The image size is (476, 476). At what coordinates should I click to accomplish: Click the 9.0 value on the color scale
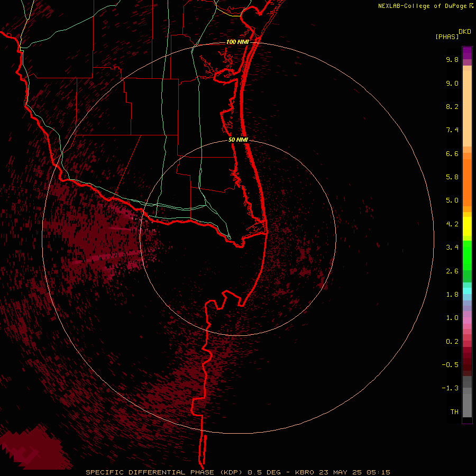452,83
